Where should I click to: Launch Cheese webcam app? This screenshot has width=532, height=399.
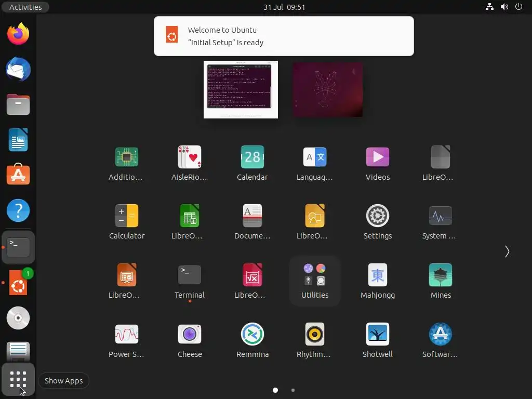click(x=189, y=334)
